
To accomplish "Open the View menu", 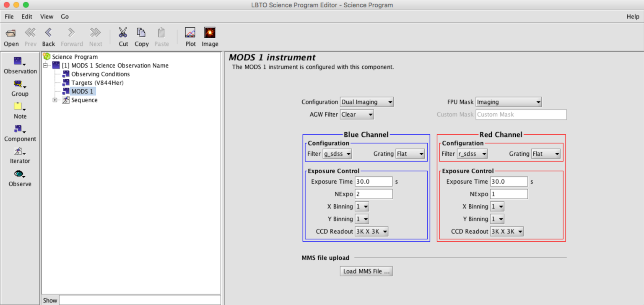I will [47, 17].
